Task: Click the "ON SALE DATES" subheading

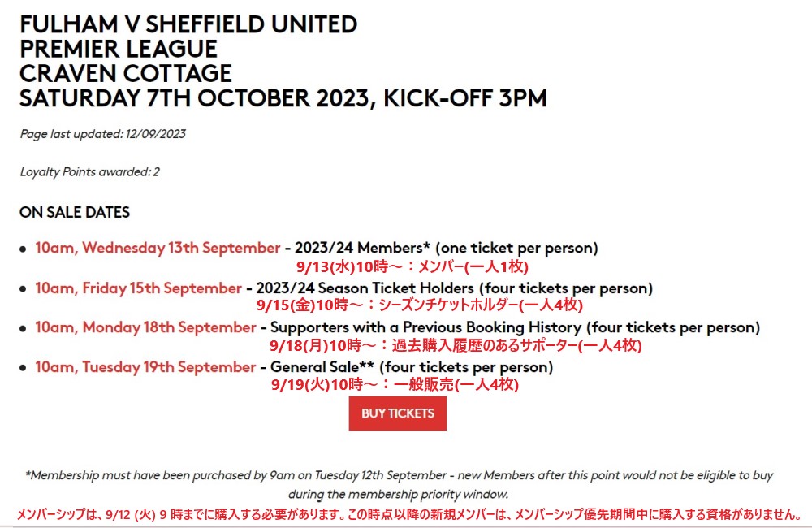Action: (x=75, y=213)
